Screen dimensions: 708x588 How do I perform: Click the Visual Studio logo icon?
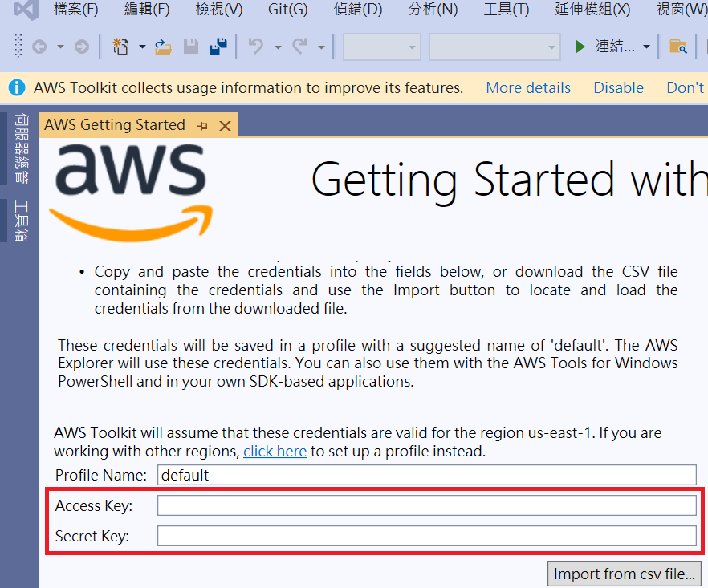tap(26, 10)
